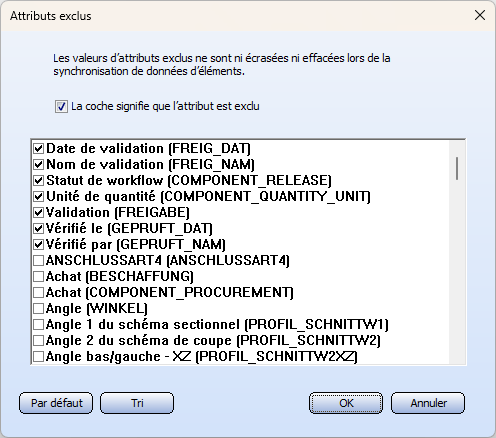Uncheck the Validation (FREIGABE) checkbox
Viewport: 496px width, 438px height.
point(38,212)
